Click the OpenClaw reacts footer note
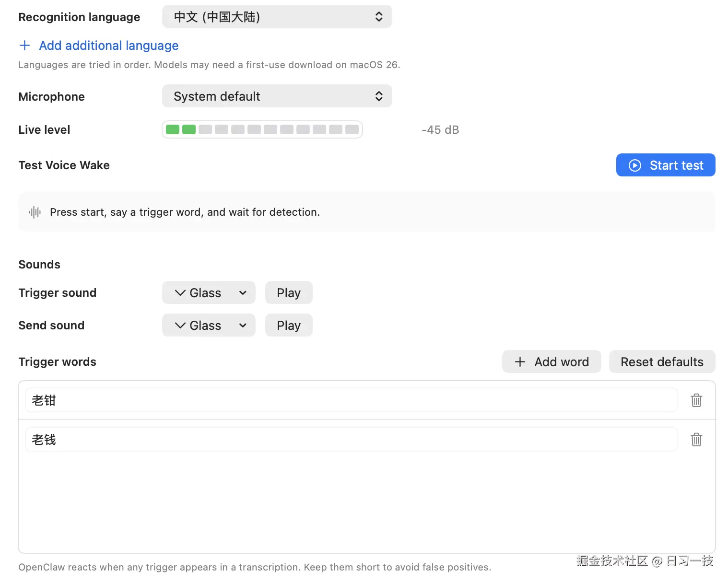728x582 pixels. [255, 567]
